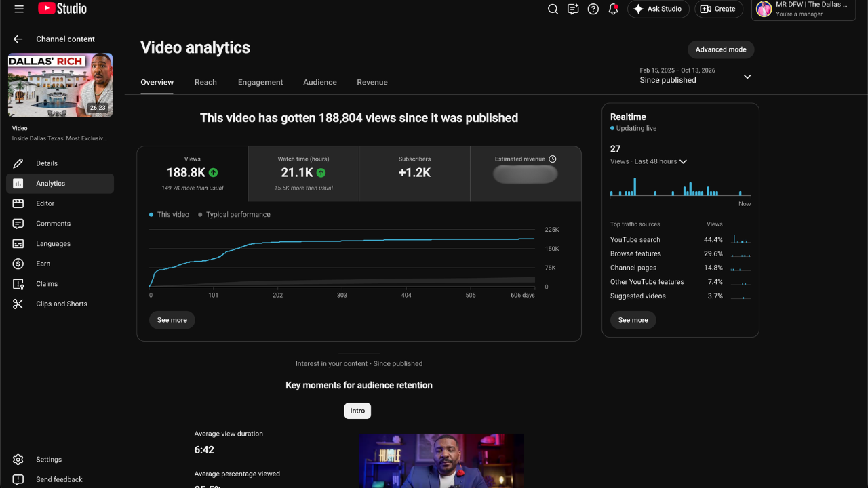
Task: Select the Views metric card
Action: point(193,174)
